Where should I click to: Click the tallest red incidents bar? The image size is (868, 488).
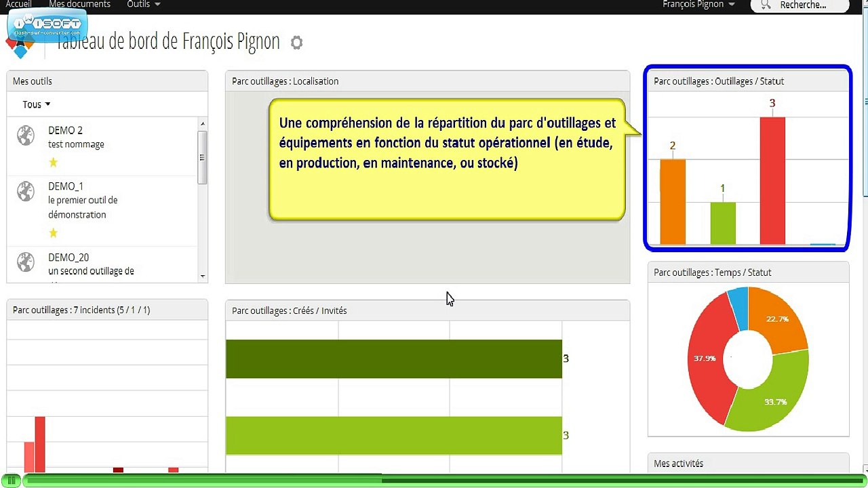(x=40, y=445)
